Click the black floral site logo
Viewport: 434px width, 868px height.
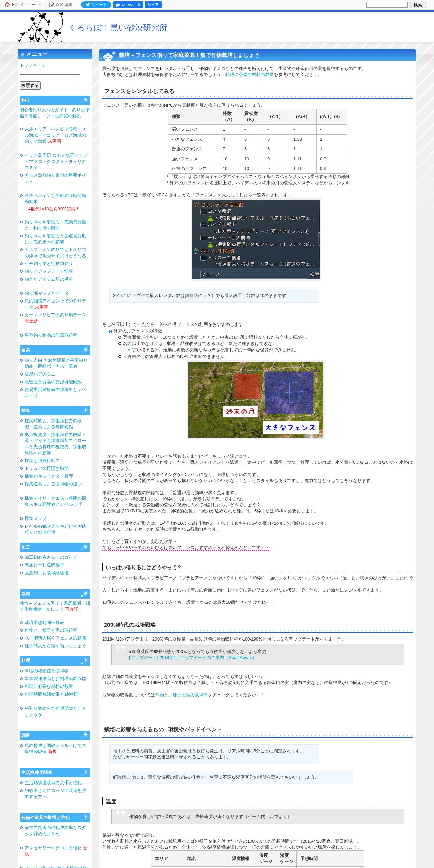pos(41,26)
